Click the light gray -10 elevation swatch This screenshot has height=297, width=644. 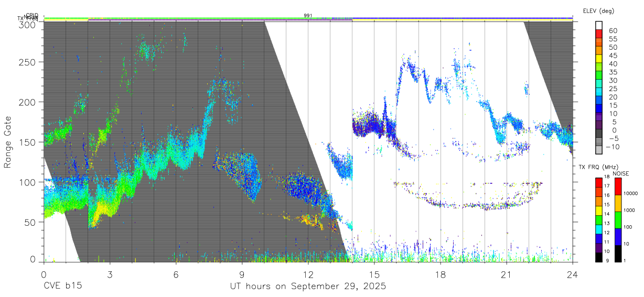tap(599, 149)
